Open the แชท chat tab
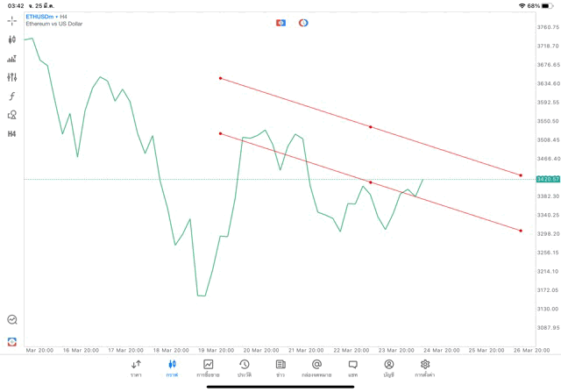This screenshot has width=561, height=392. click(352, 367)
